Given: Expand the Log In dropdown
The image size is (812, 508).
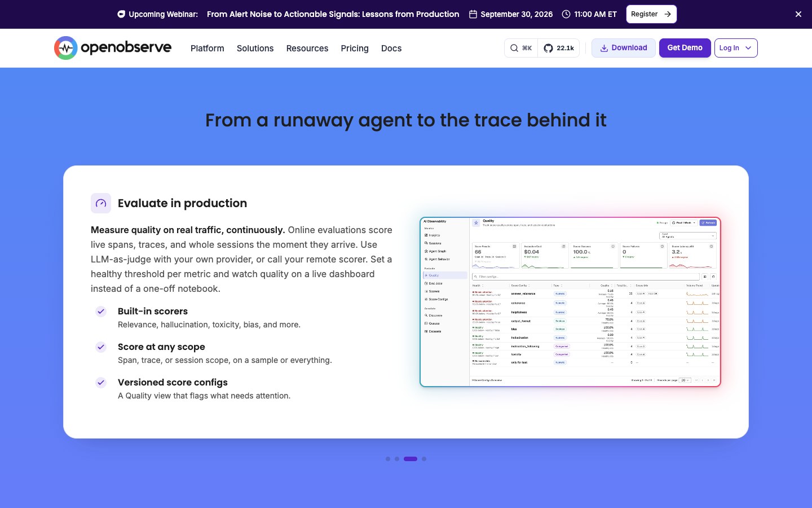Looking at the screenshot, I should (x=736, y=48).
